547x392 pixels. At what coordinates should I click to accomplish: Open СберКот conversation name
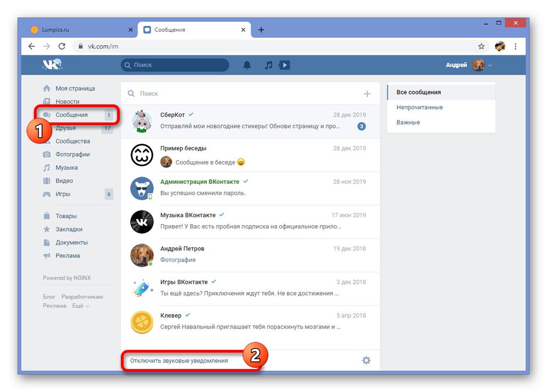172,115
